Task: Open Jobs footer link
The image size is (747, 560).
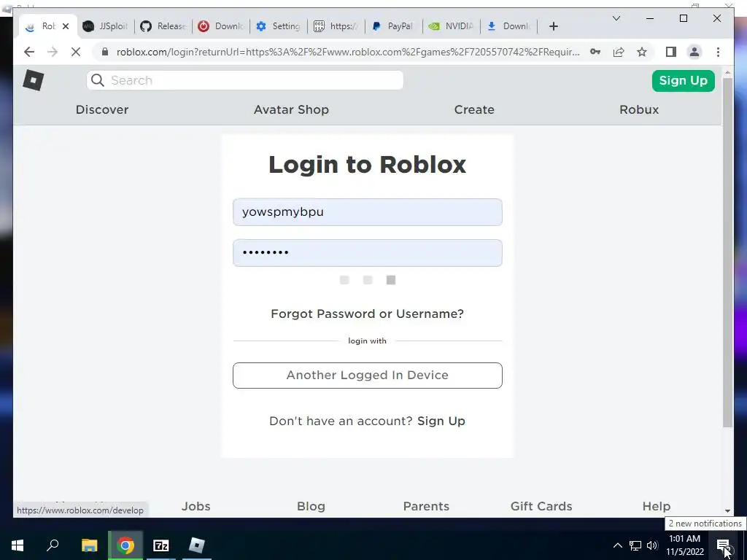Action: tap(196, 506)
